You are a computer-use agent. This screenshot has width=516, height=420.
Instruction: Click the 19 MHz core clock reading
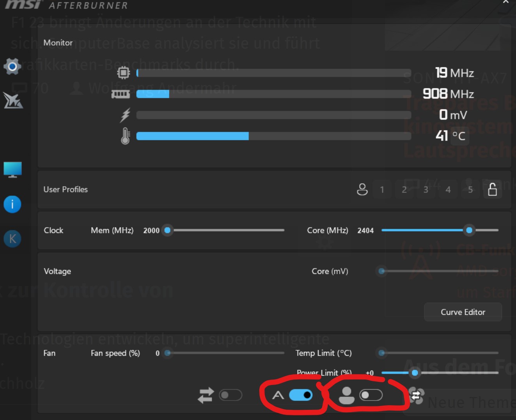point(454,73)
